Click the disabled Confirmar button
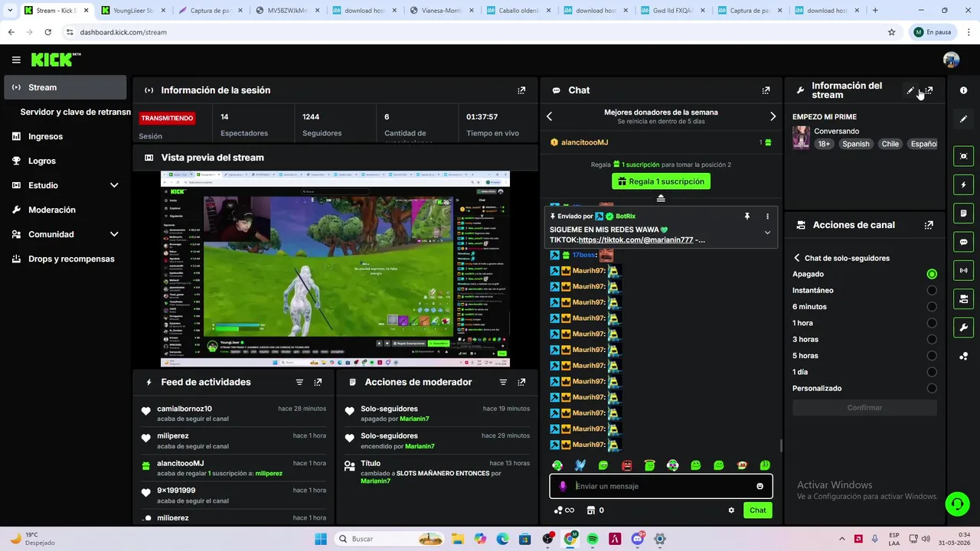The image size is (980, 551). 864,408
